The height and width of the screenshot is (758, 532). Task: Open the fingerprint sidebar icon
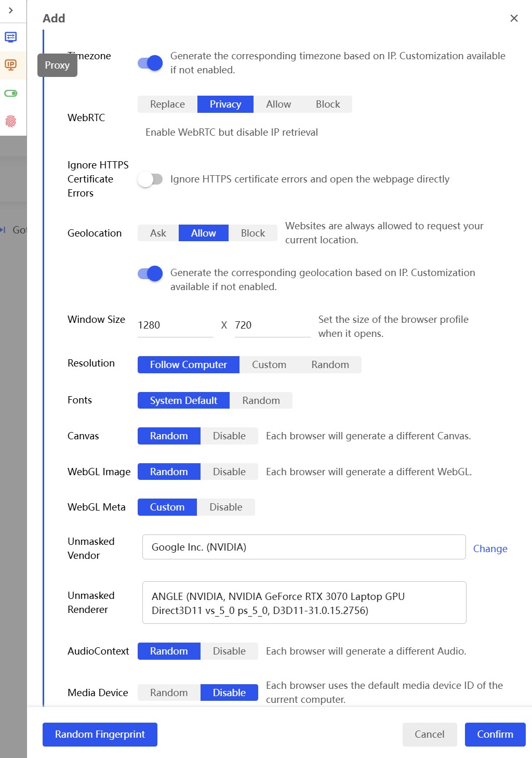tap(10, 122)
